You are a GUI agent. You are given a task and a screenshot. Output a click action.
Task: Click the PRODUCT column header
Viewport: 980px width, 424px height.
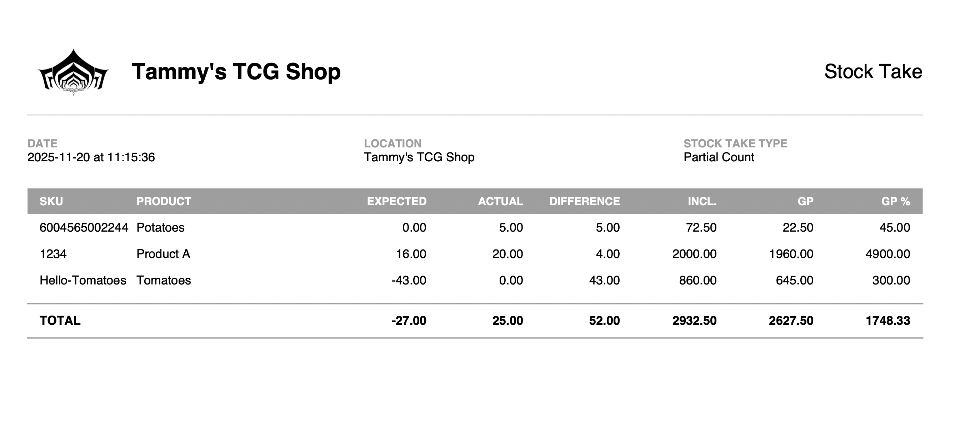pos(164,201)
